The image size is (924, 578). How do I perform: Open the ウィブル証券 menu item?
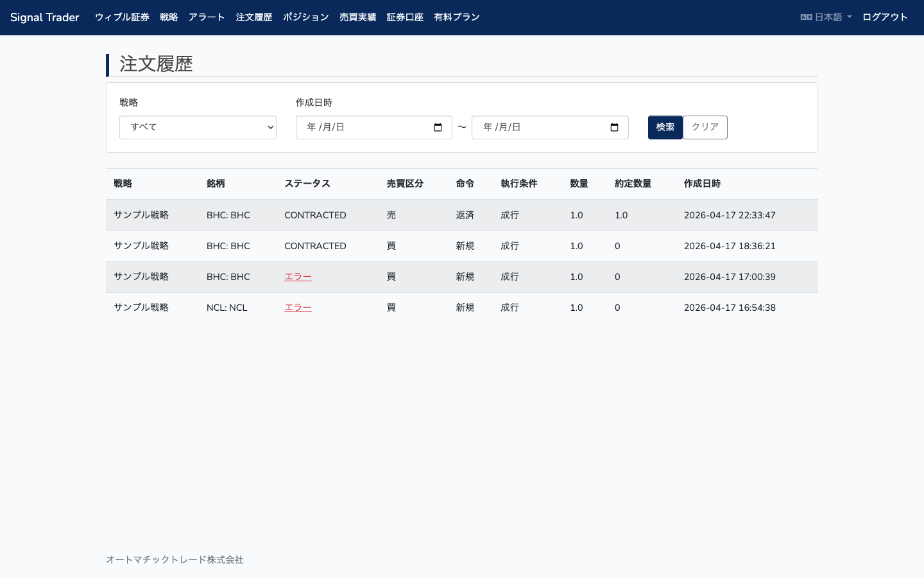(x=122, y=17)
